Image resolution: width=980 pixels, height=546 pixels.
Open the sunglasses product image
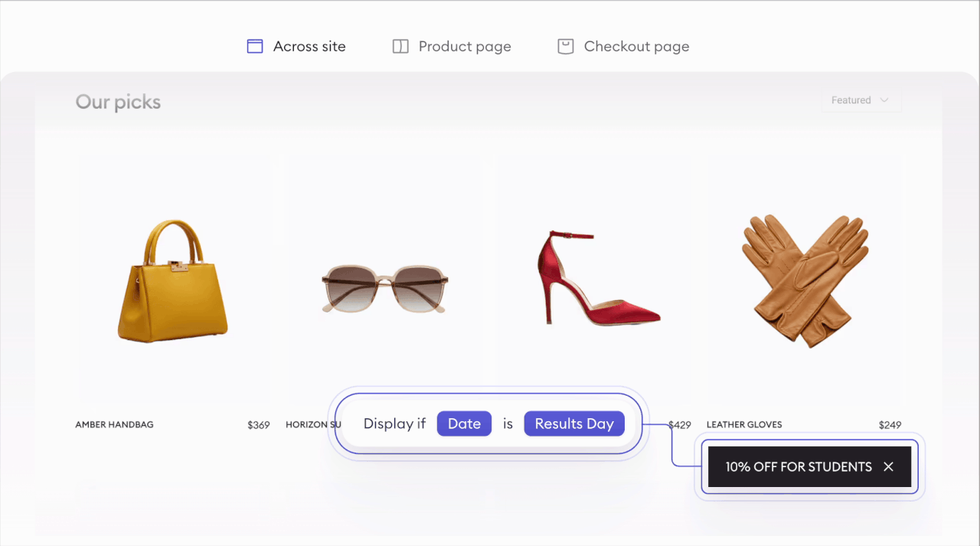click(384, 289)
